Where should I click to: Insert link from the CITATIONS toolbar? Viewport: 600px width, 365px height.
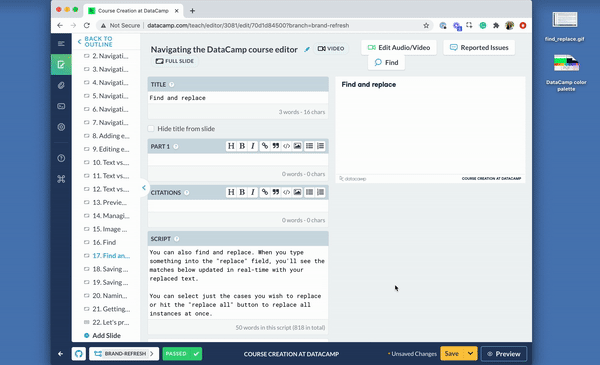coord(265,192)
